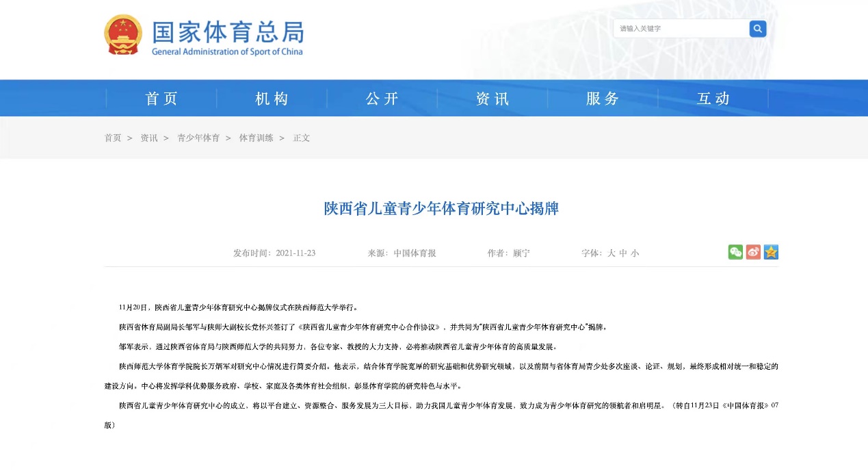This screenshot has height=471, width=868.
Task: Click the article title 陕西省儿童青少年体育研究中心揭牌
Action: point(441,209)
